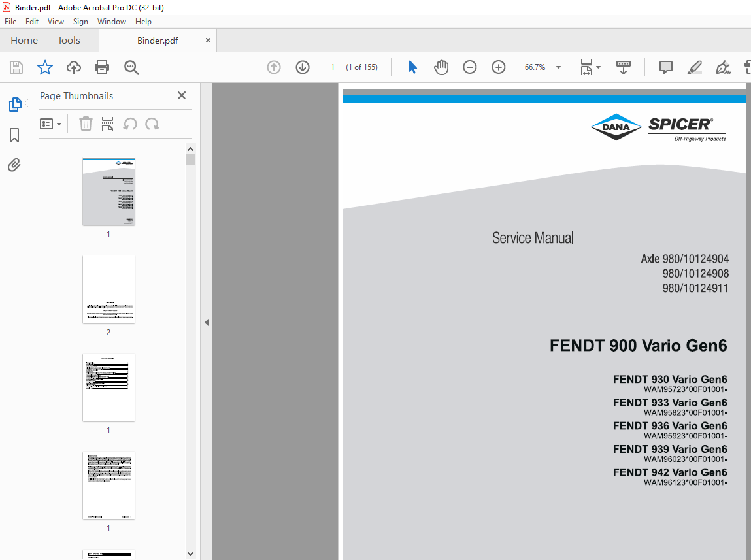Open page thumbnail Organize Pages icon
This screenshot has height=560, width=751.
point(108,124)
